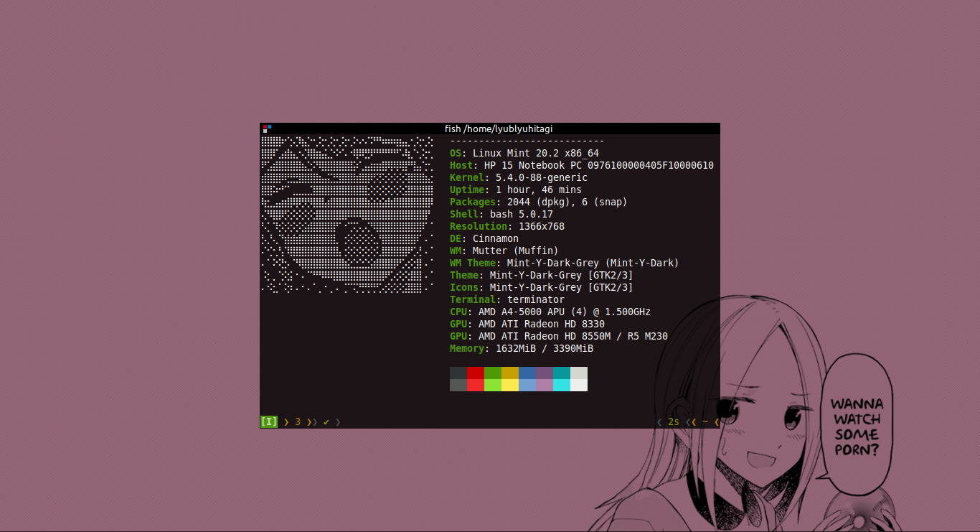This screenshot has height=532, width=980.
Task: Select the dark red color block
Action: [476, 373]
